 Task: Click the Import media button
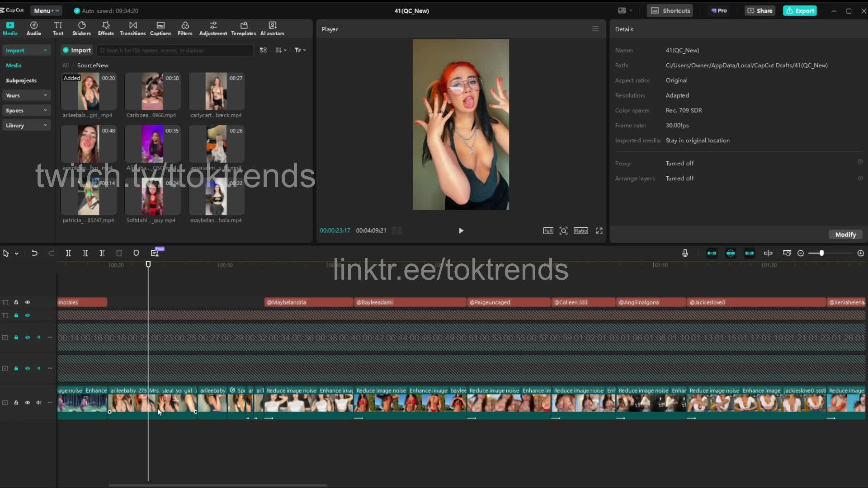[77, 50]
